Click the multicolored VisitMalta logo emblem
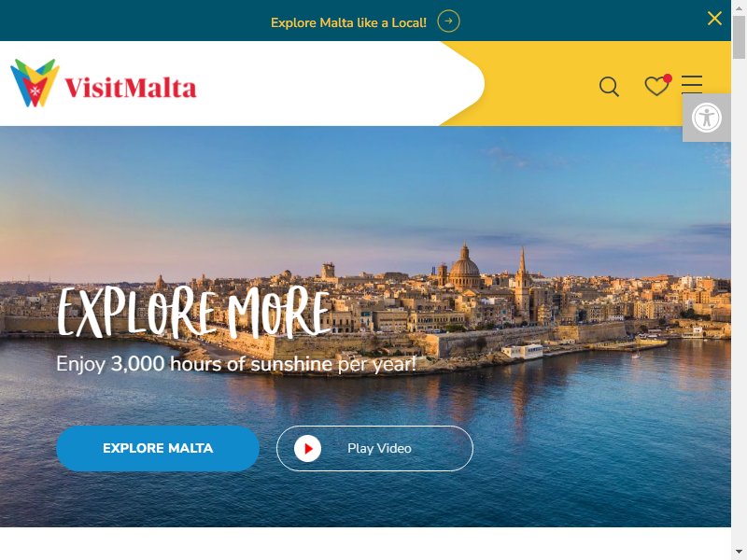Viewport: 747px width, 560px height. click(35, 83)
